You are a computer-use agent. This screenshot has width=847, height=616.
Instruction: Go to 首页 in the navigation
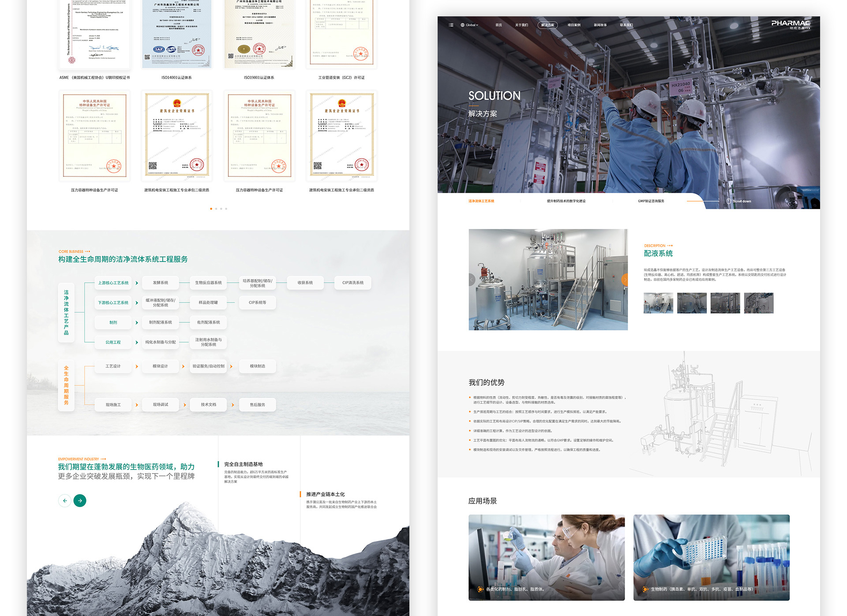[498, 25]
